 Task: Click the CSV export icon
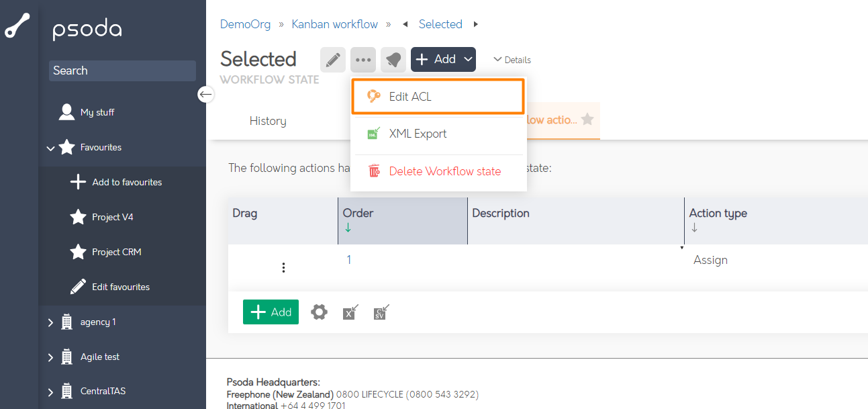click(x=380, y=312)
